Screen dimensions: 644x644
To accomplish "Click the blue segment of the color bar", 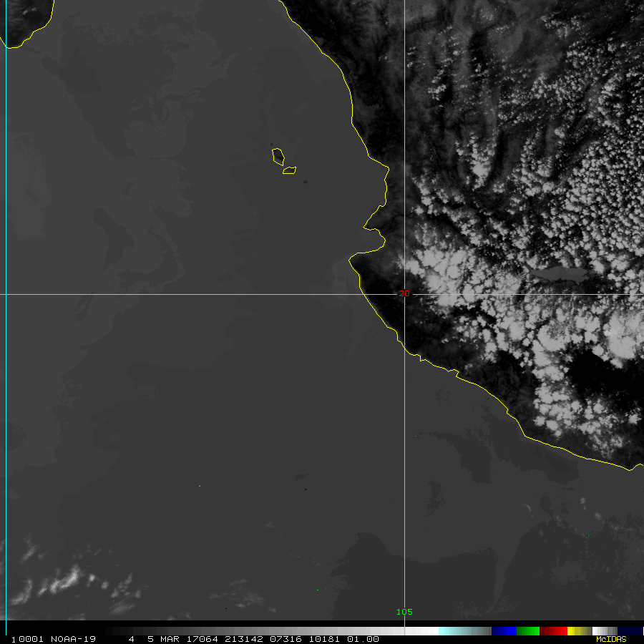I will 504,631.
